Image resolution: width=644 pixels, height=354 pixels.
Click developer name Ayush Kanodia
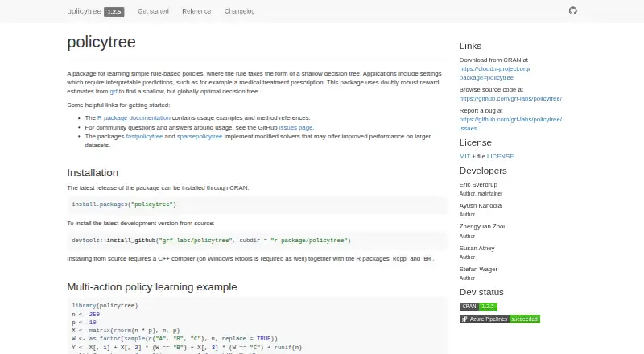coord(480,206)
